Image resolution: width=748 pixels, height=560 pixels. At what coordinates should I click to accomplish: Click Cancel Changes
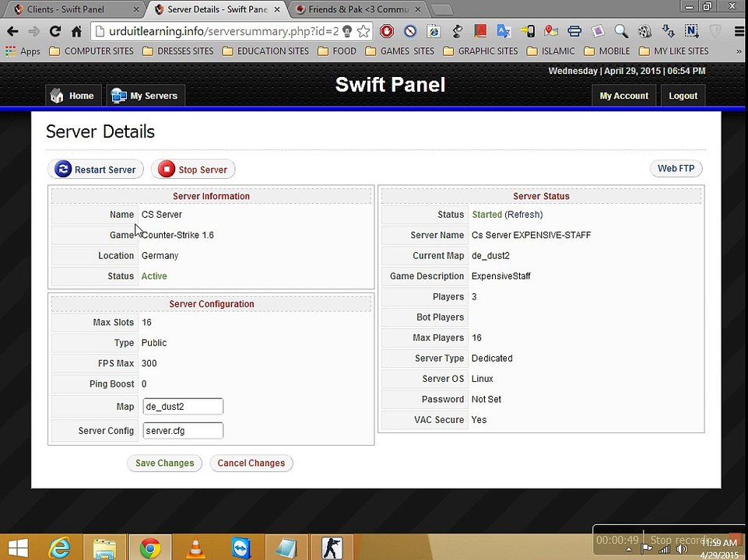pos(251,463)
